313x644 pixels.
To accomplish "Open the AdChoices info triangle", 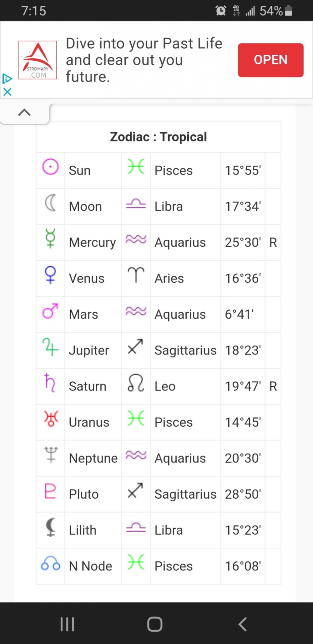I will (7, 79).
